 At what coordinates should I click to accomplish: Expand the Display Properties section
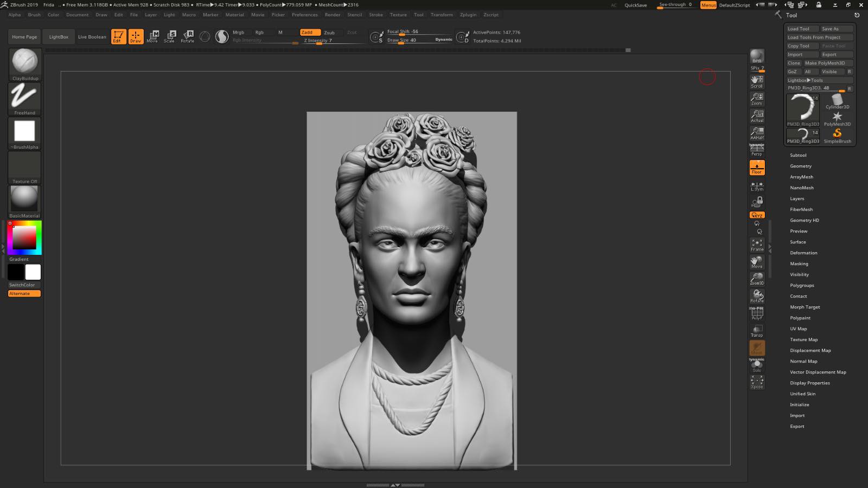point(810,383)
